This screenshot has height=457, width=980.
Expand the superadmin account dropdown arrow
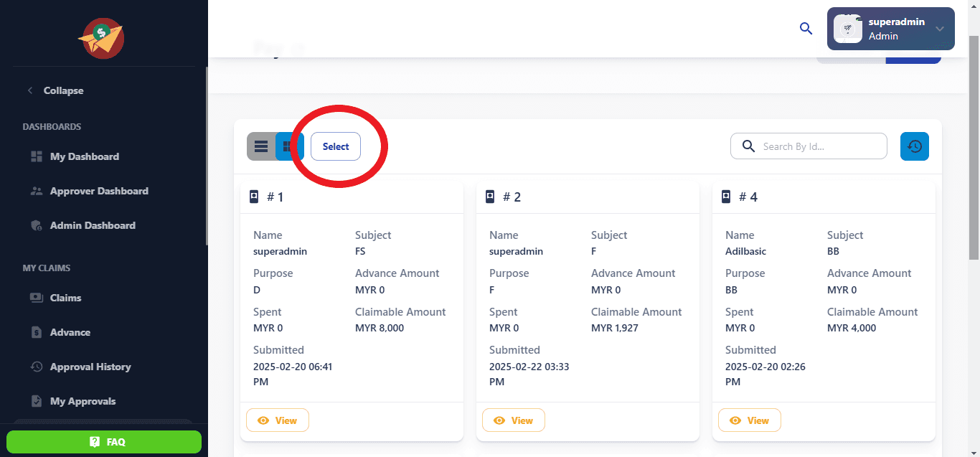click(940, 29)
